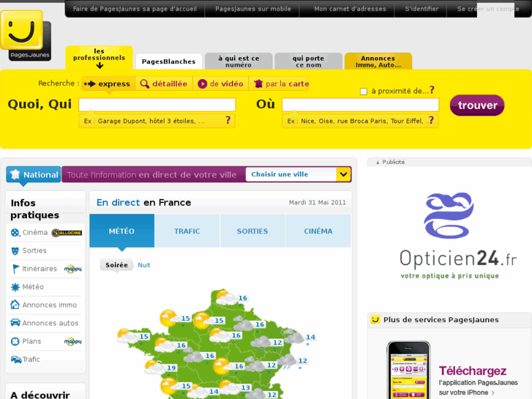Click the PagesJaunes smiley logo
532x399 pixels.
click(x=26, y=36)
